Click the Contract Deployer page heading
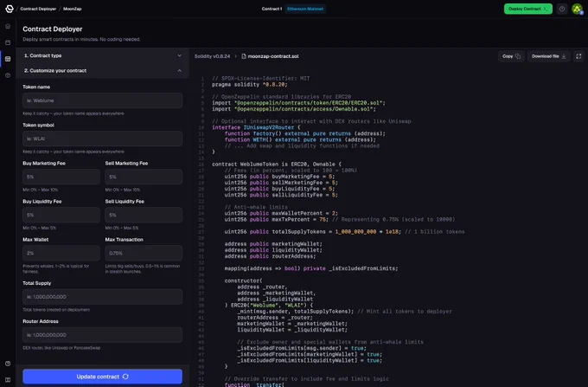The width and height of the screenshot is (588, 387). coord(53,29)
